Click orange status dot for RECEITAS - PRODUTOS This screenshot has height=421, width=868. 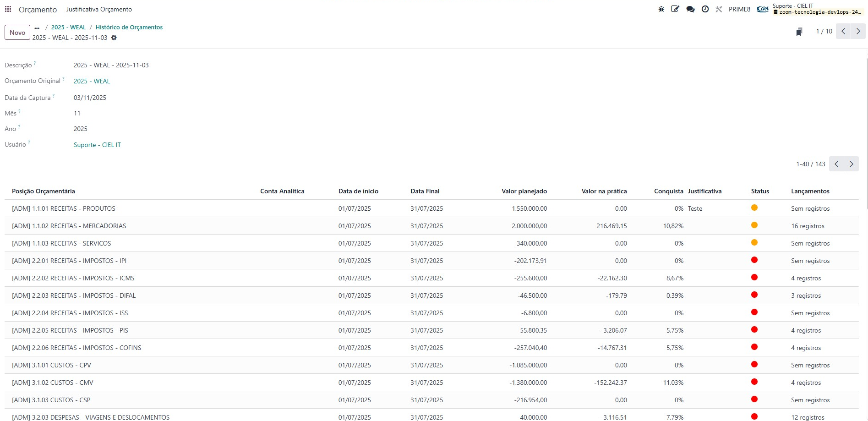754,208
